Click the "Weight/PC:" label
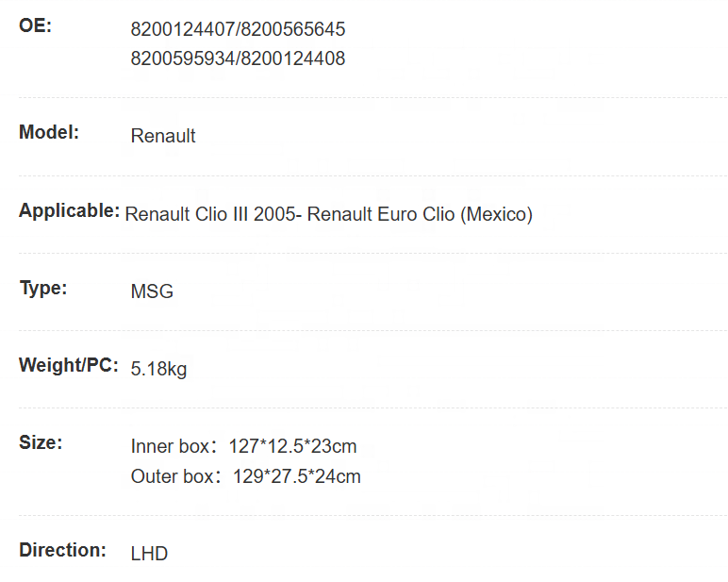Screen dimensions: 728x582 [69, 365]
